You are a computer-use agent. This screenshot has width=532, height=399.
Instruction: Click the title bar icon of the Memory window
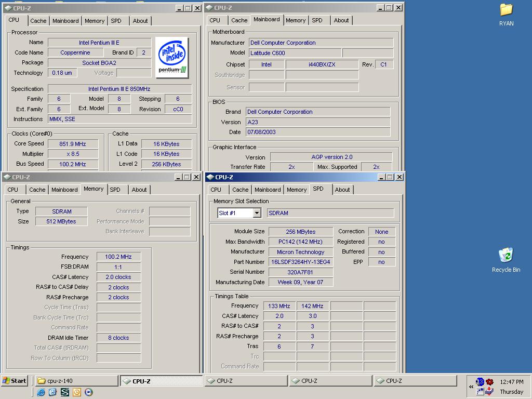pos(7,177)
